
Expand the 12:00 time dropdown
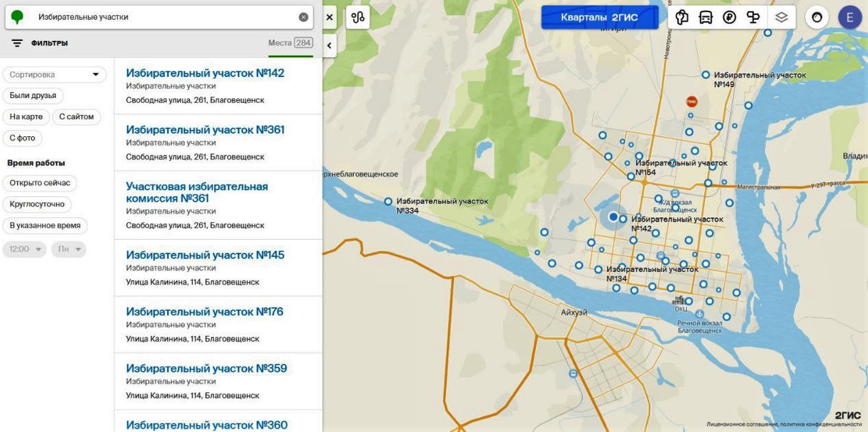(25, 249)
